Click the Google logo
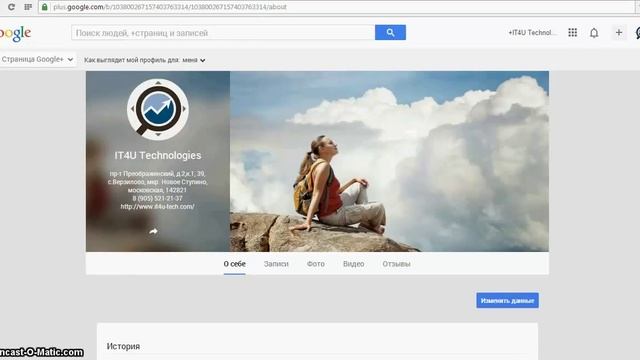This screenshot has width=640, height=360. coord(15,33)
